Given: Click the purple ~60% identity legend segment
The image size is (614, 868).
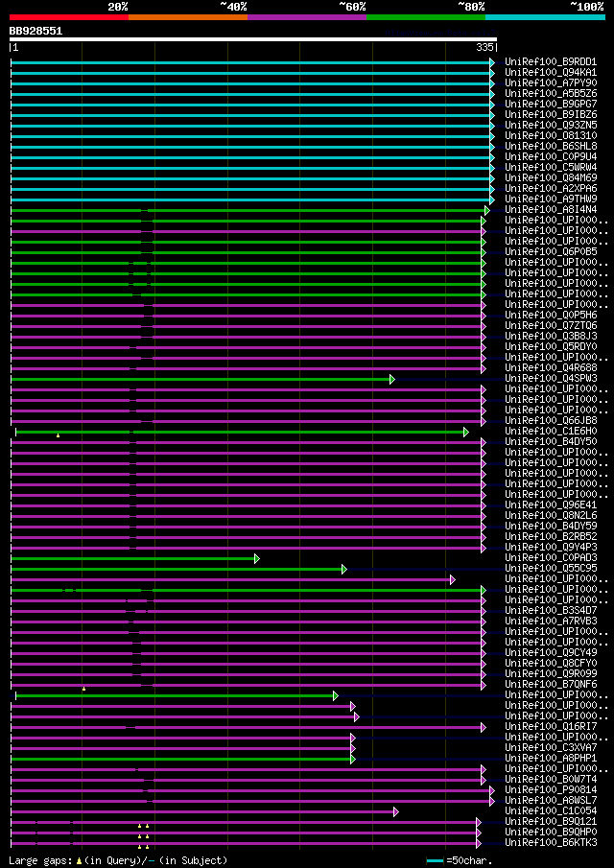Looking at the screenshot, I should coord(307,17).
